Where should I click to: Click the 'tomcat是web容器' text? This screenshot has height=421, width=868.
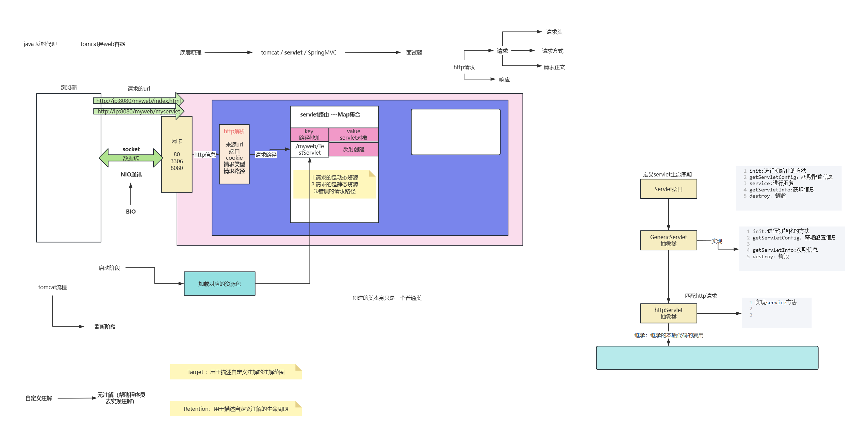(x=103, y=44)
